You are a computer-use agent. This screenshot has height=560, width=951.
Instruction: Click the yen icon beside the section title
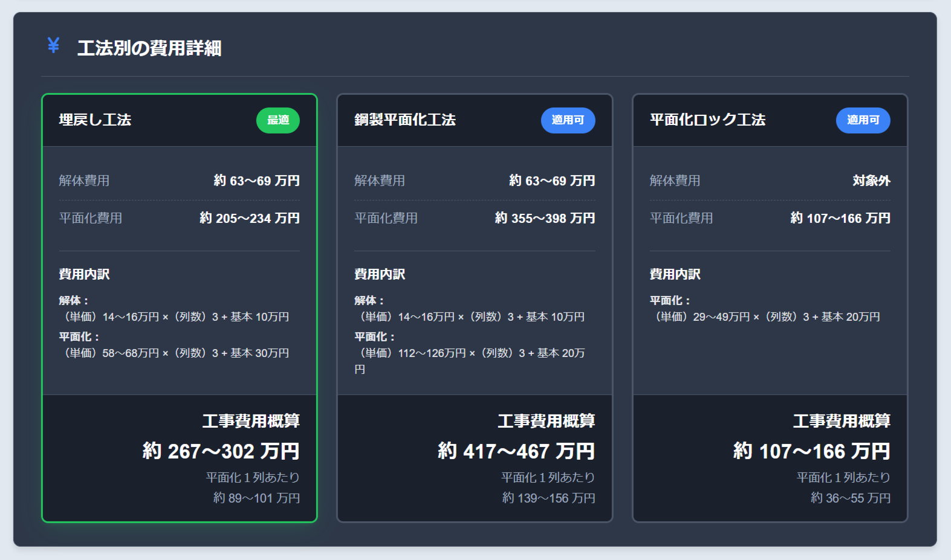53,45
